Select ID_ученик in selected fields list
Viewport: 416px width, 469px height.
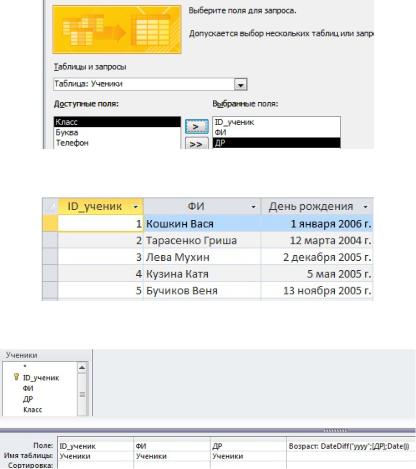[276, 122]
